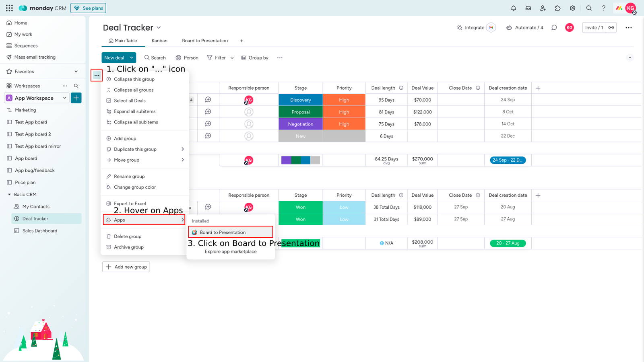Open the New deal dropdown arrow
The image size is (644, 362).
[x=132, y=58]
